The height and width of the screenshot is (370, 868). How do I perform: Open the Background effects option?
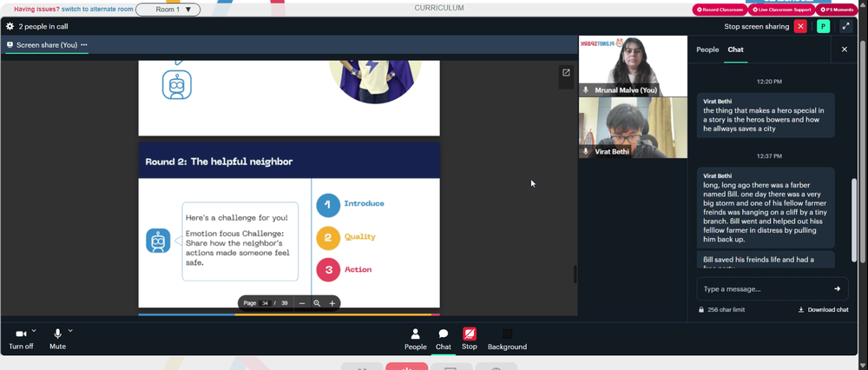tap(507, 339)
